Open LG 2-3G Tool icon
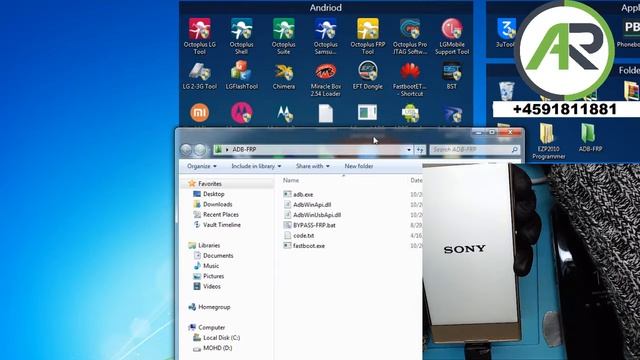Screen dimensions: 640x360 coord(200,76)
